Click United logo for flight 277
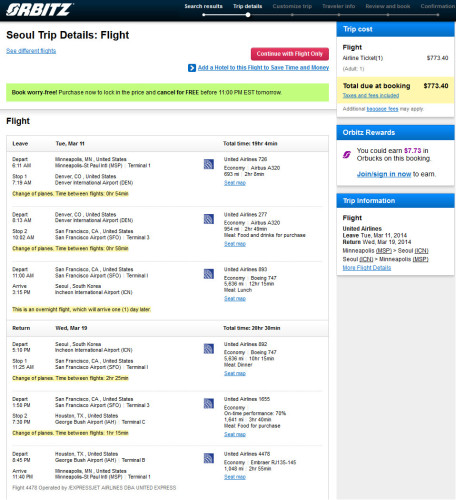456x500 pixels. click(x=209, y=219)
